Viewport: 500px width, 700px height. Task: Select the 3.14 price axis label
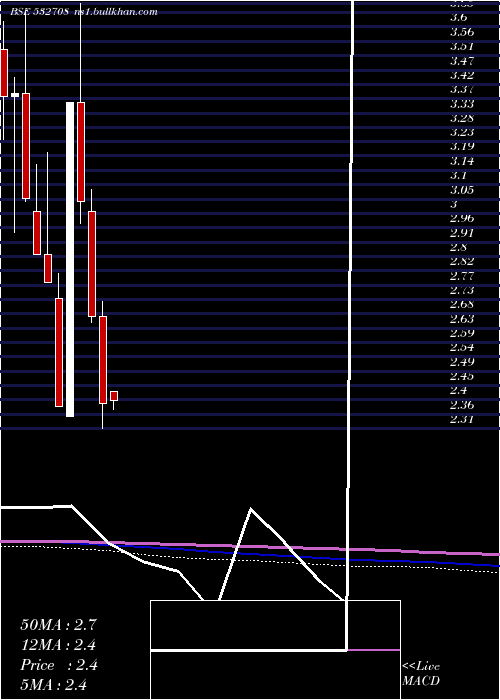pyautogui.click(x=462, y=161)
